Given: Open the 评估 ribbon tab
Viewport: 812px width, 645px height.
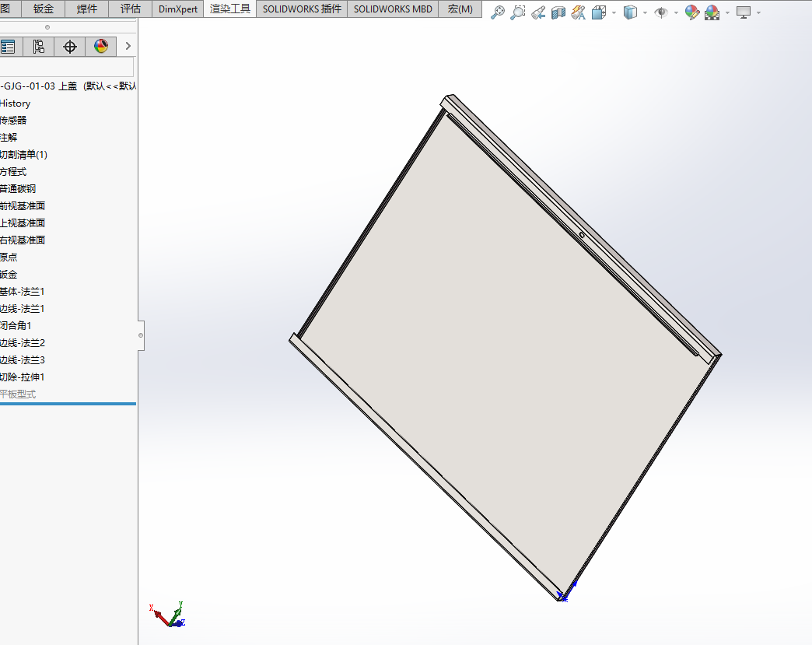Looking at the screenshot, I should (131, 9).
